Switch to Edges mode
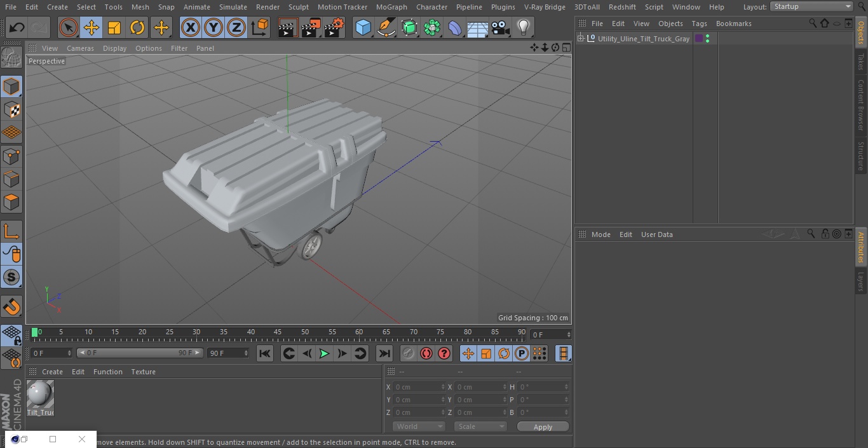The width and height of the screenshot is (868, 448). (11, 179)
